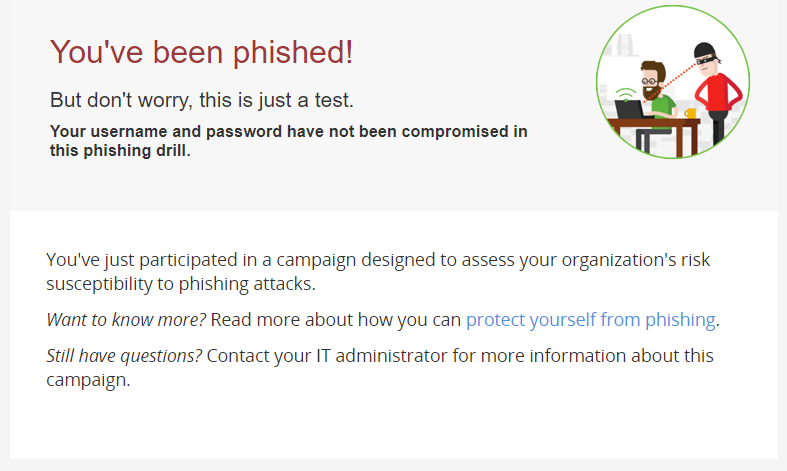Click the thief's black beanie hat
The image size is (787, 471).
pos(706,50)
